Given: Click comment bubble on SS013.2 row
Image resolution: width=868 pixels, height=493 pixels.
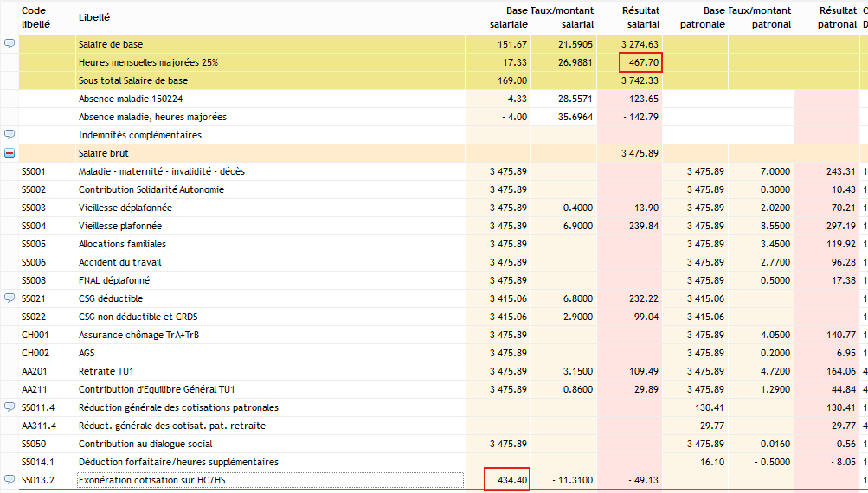Looking at the screenshot, I should coord(10,479).
